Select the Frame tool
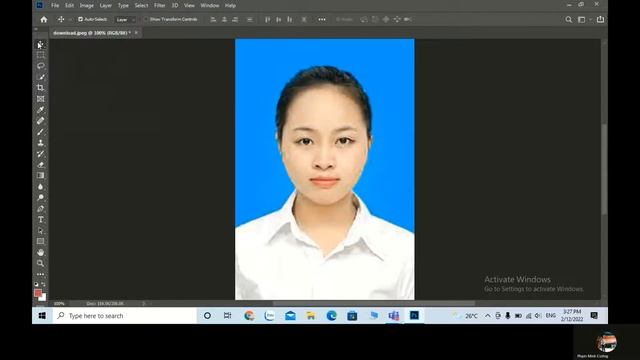Viewport: 640px width, 360px height. click(x=40, y=99)
